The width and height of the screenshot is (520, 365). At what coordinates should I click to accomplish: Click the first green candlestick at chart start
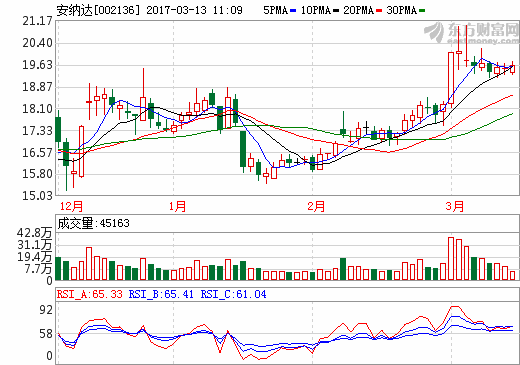58,129
